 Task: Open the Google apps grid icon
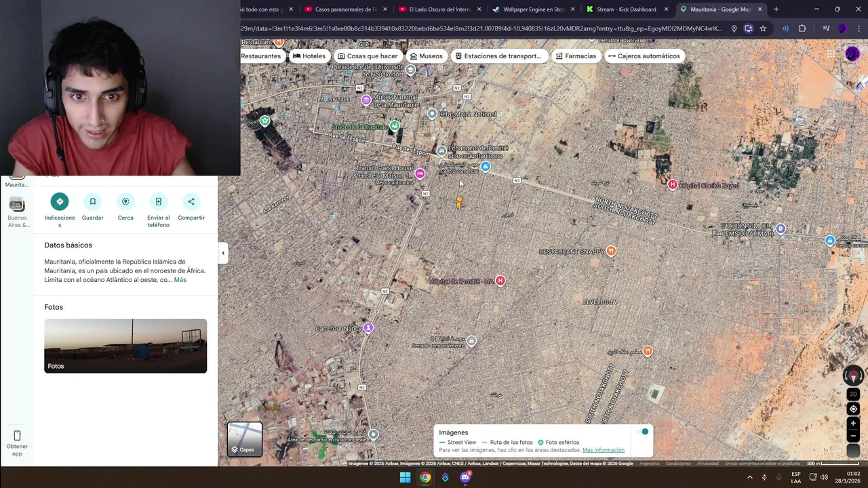tap(831, 54)
